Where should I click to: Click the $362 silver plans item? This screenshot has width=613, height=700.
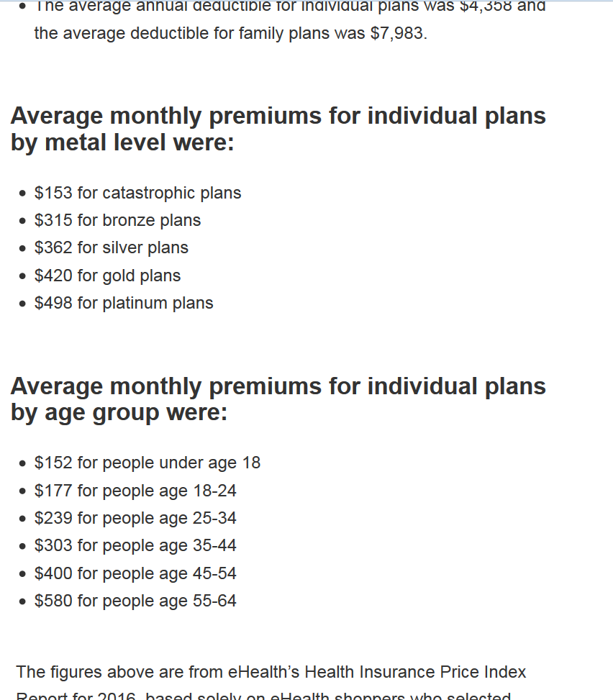click(x=112, y=247)
